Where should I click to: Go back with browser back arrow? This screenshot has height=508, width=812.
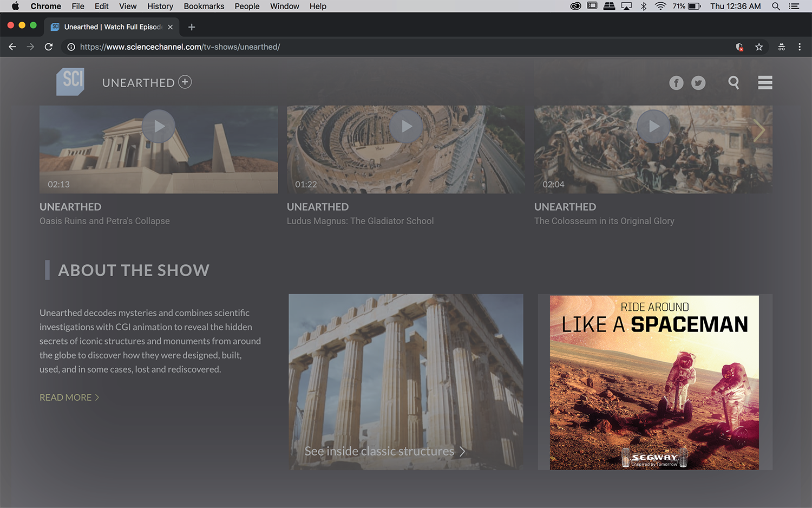point(12,47)
